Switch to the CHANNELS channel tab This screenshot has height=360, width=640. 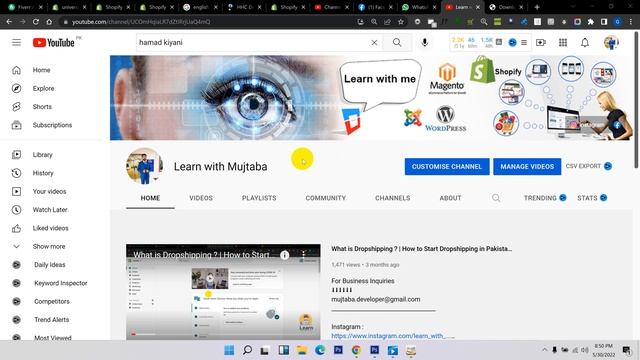(393, 198)
